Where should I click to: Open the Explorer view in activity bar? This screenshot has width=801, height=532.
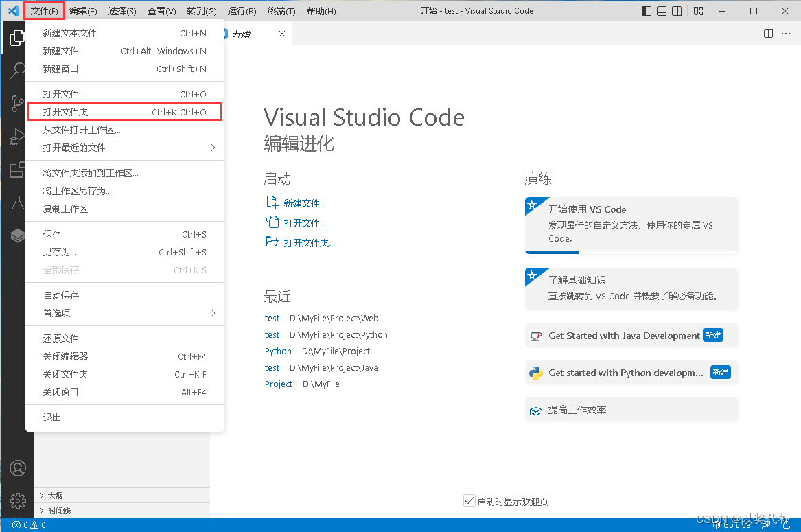point(17,37)
